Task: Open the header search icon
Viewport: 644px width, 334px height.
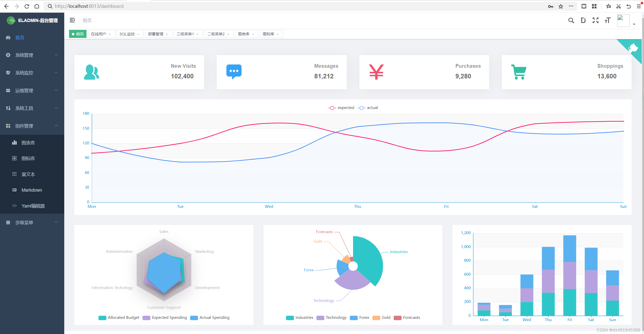Action: coord(571,20)
